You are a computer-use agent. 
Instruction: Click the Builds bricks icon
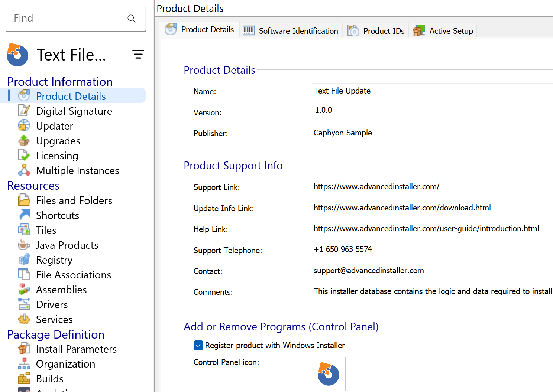click(x=24, y=378)
